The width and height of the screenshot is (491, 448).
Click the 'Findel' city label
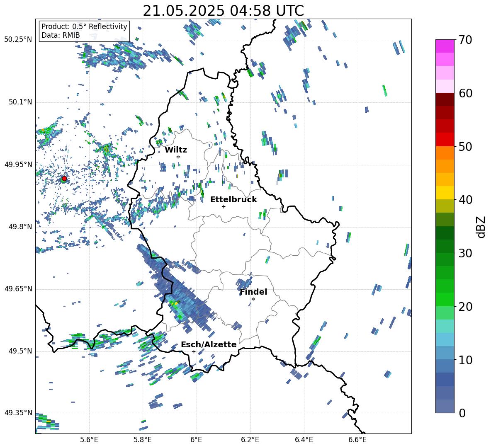(x=253, y=292)
